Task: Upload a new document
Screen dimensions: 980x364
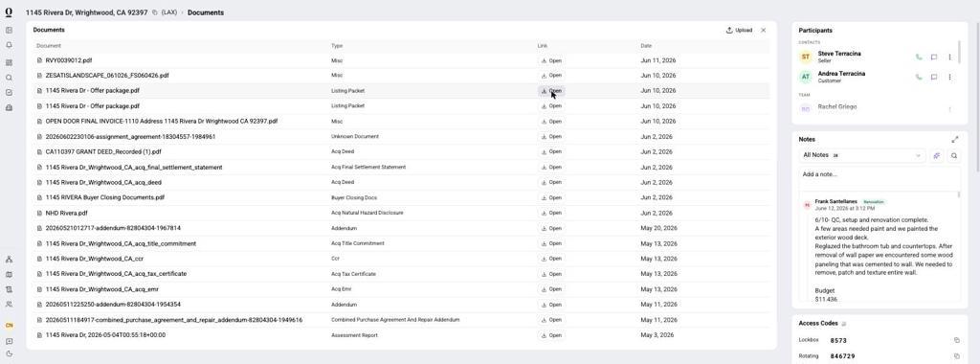Action: (739, 30)
